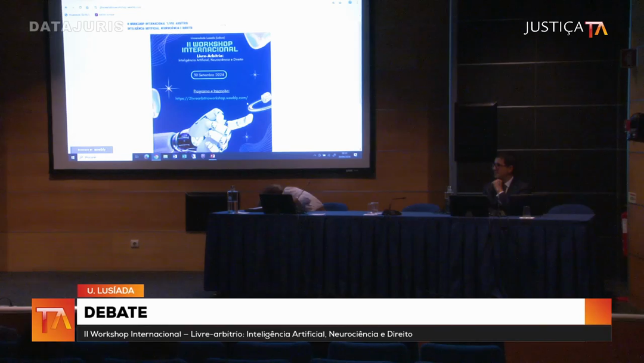
Task: Open Chrome from the taskbar
Action: point(156,156)
